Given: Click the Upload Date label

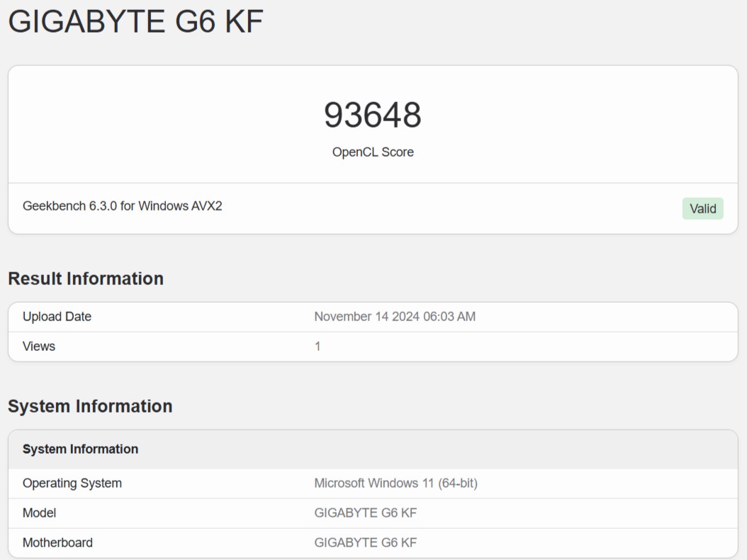Looking at the screenshot, I should point(57,316).
